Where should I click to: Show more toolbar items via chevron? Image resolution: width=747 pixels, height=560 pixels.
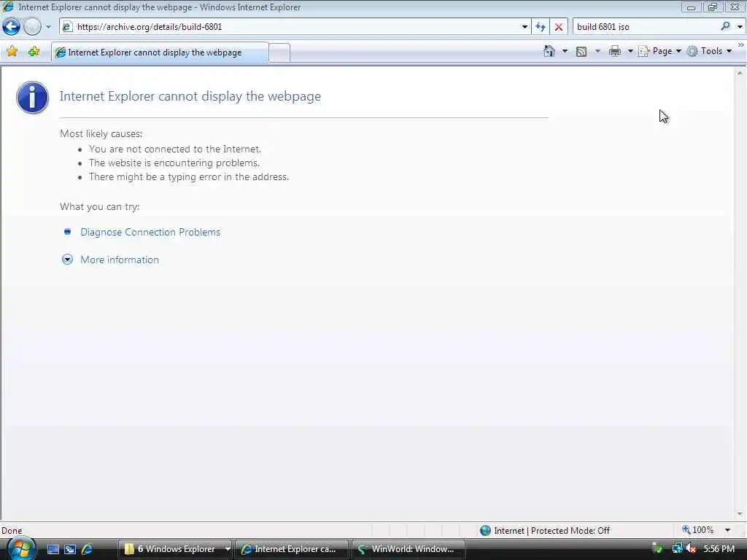(x=741, y=45)
